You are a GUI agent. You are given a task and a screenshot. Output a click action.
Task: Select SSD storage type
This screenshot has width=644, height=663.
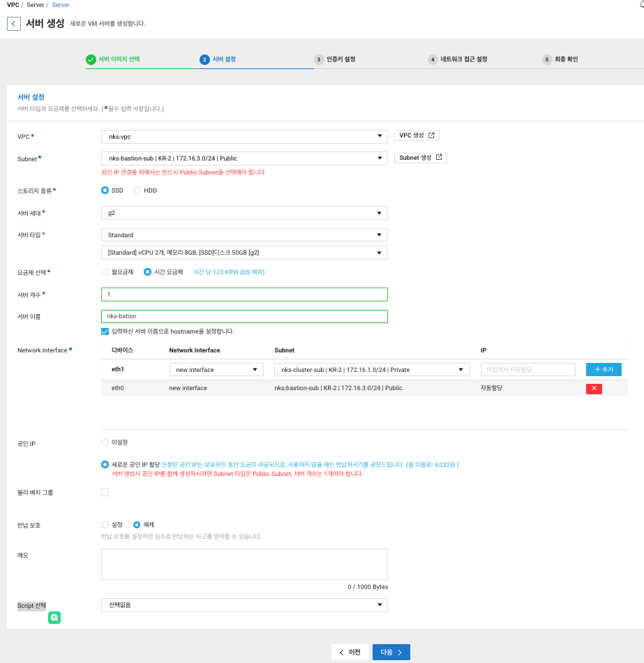pyautogui.click(x=105, y=191)
